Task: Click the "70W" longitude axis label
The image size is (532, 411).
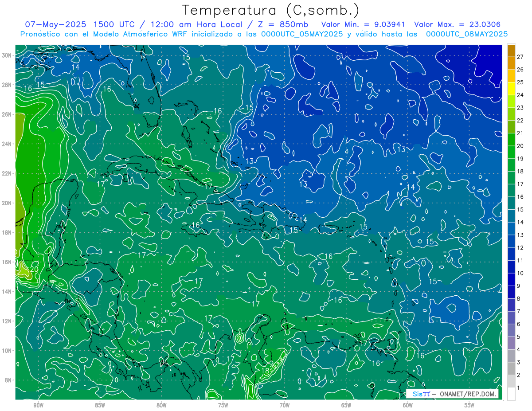Action: point(285,405)
